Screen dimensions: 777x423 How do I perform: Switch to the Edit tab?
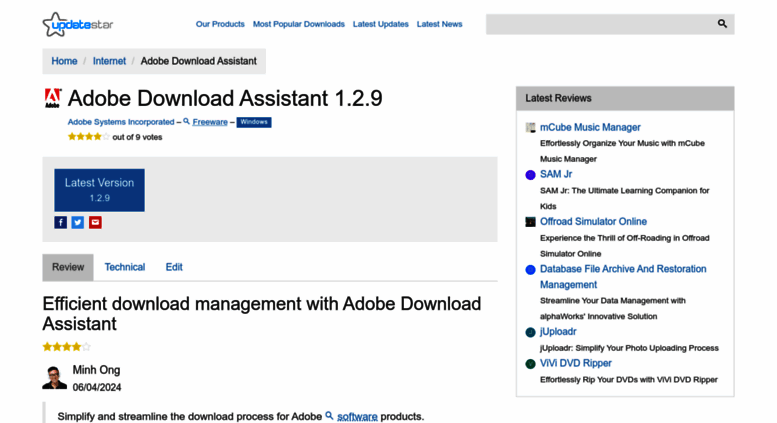(174, 267)
